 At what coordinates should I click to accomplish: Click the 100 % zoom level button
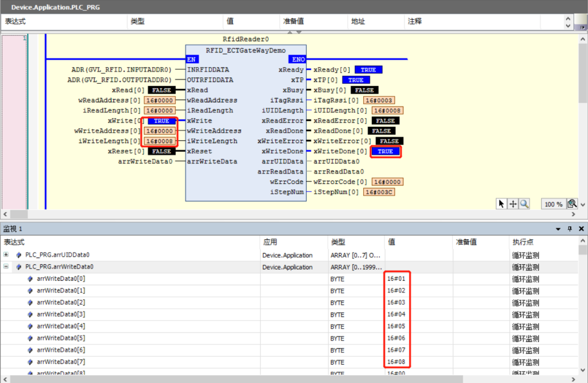coord(553,204)
